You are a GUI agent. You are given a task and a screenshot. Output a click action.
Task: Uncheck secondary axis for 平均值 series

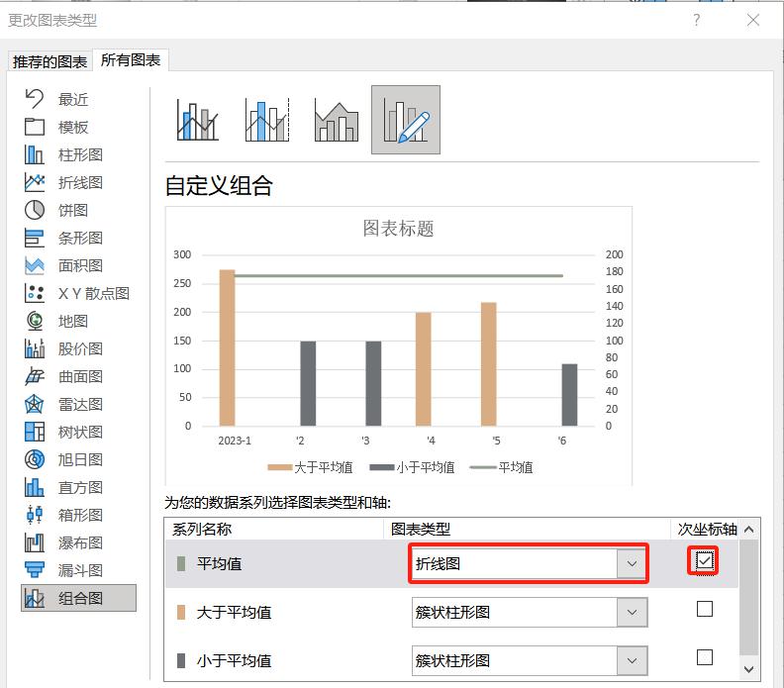[704, 561]
